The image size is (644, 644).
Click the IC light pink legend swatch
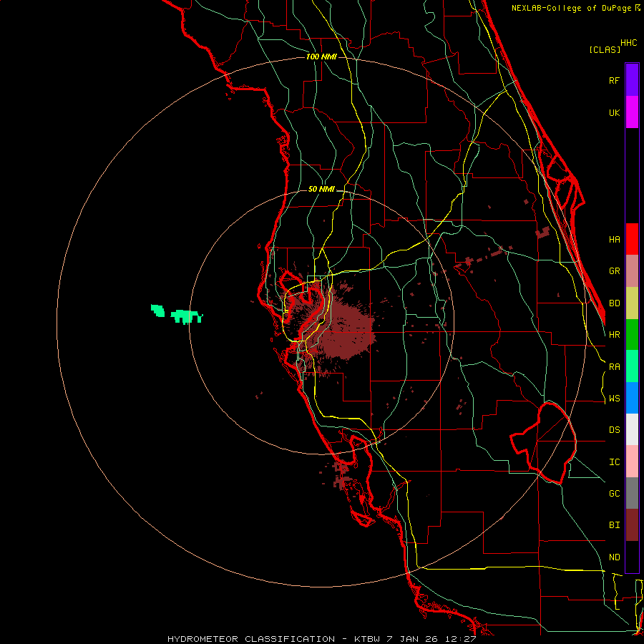pyautogui.click(x=632, y=462)
